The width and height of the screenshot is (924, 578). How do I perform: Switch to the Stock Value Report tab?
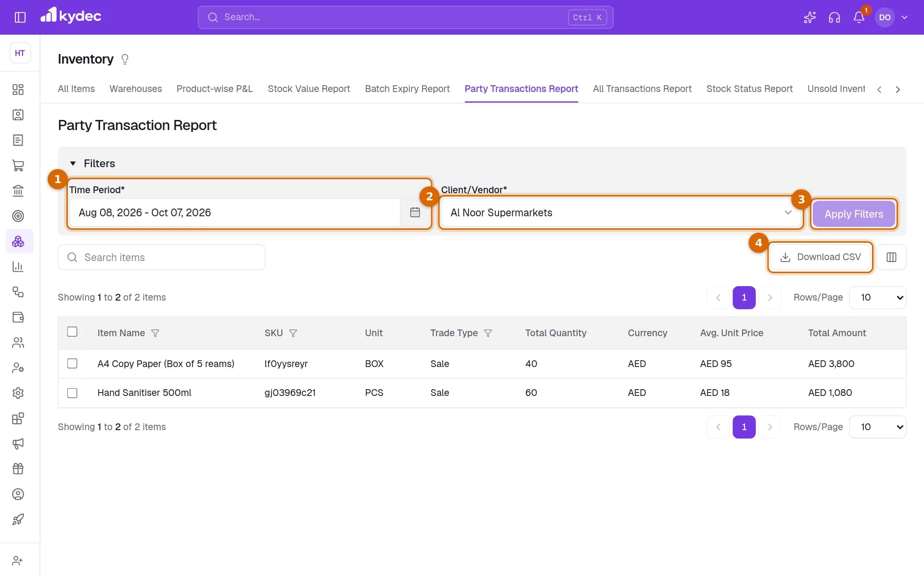pos(309,89)
